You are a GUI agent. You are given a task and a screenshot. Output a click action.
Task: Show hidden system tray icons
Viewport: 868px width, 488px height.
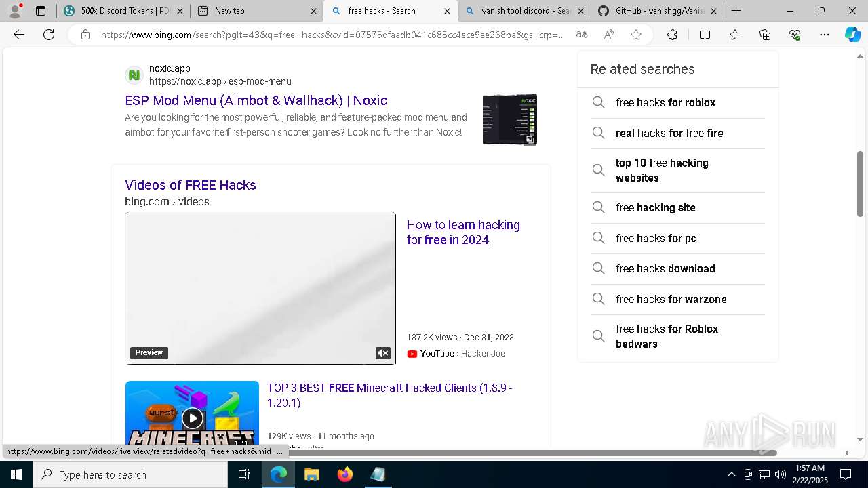[x=731, y=474]
